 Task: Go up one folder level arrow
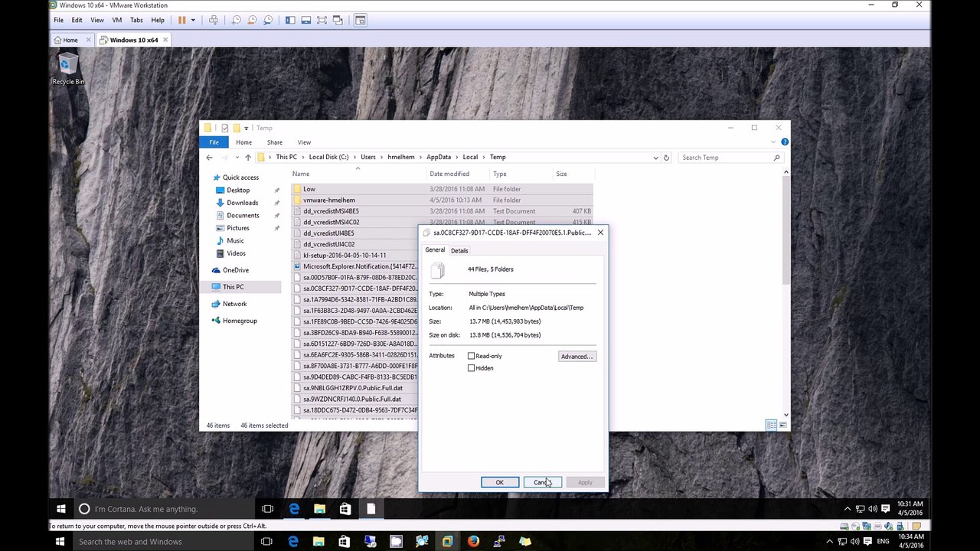(x=247, y=158)
